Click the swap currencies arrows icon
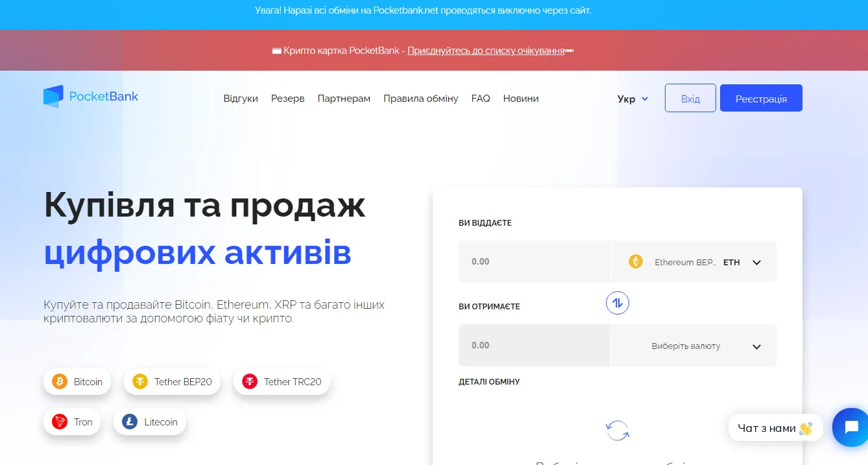 [617, 302]
